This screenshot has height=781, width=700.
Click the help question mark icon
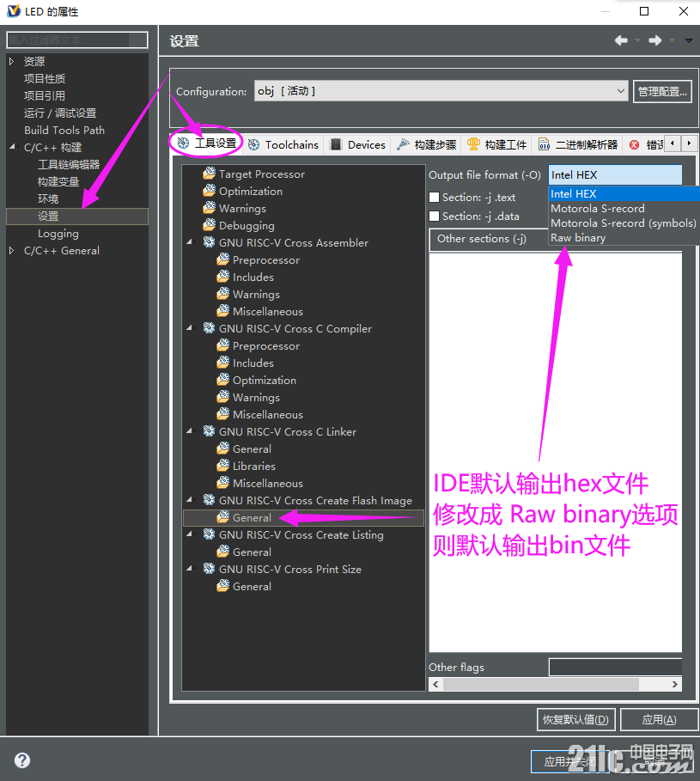22,760
